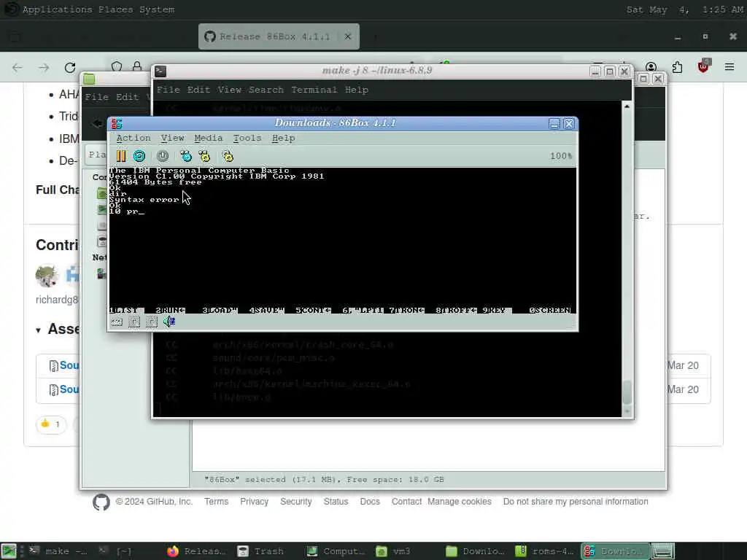The width and height of the screenshot is (747, 560).
Task: Open the Places menu in the top panel
Action: [x=116, y=9]
